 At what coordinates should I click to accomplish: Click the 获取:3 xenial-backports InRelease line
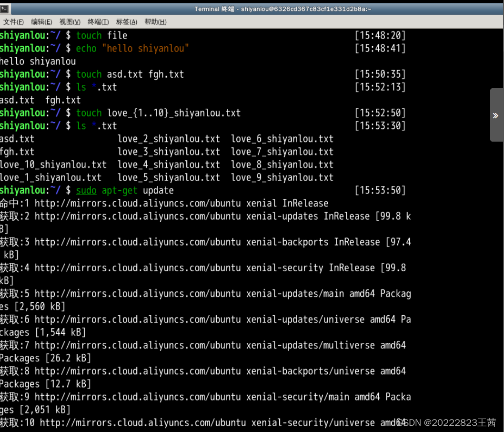(x=205, y=242)
